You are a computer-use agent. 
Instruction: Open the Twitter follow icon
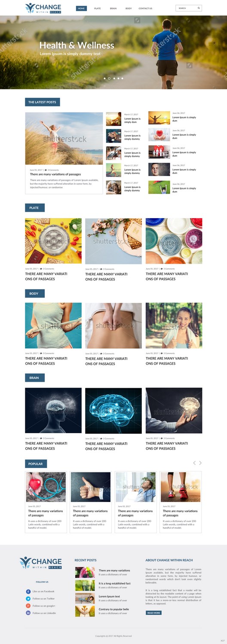pos(28,598)
